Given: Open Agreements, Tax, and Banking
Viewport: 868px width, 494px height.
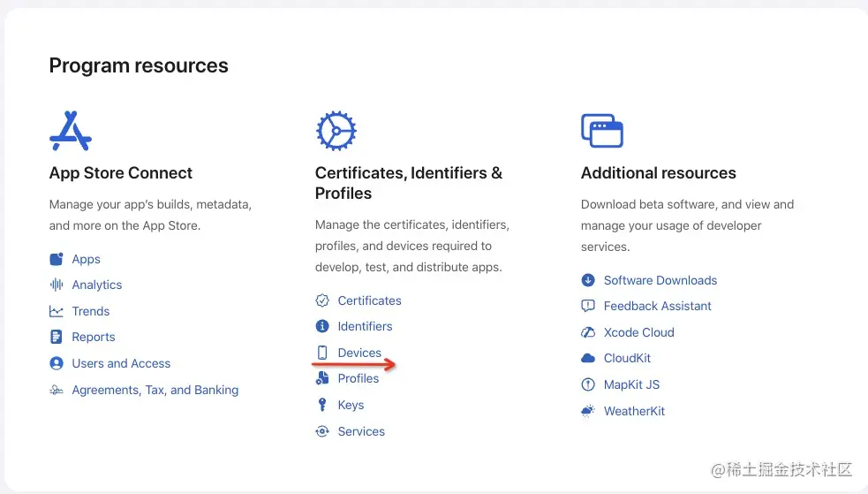Looking at the screenshot, I should pyautogui.click(x=155, y=390).
